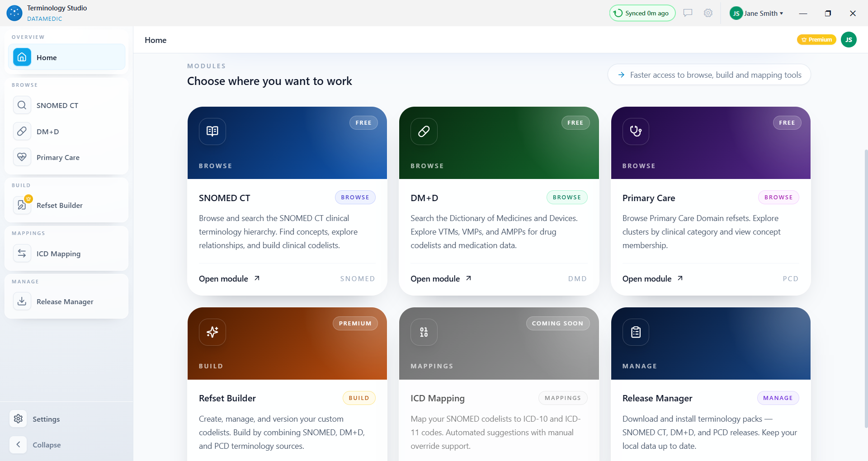Click the BROWSE tag beside Primary Care title
This screenshot has width=868, height=461.
[x=778, y=198]
